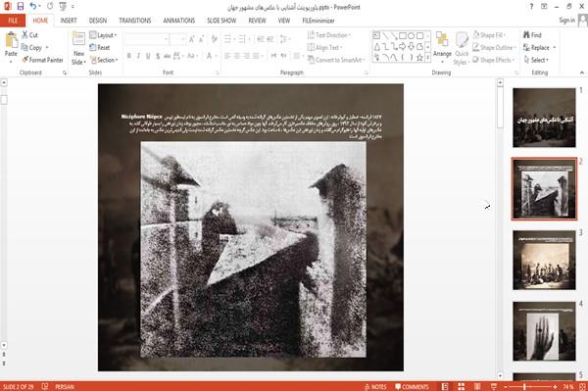588x391 pixels.
Task: Switch to the SLIDE SHOW tab
Action: (x=221, y=21)
